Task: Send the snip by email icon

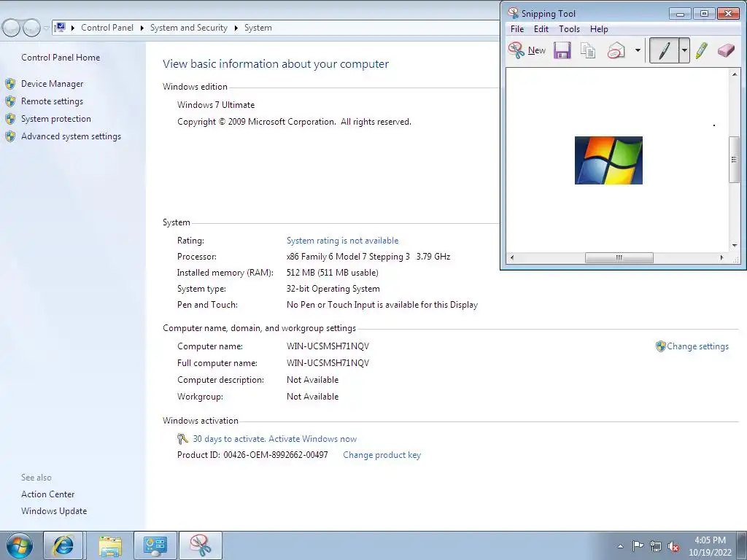Action: click(x=616, y=50)
